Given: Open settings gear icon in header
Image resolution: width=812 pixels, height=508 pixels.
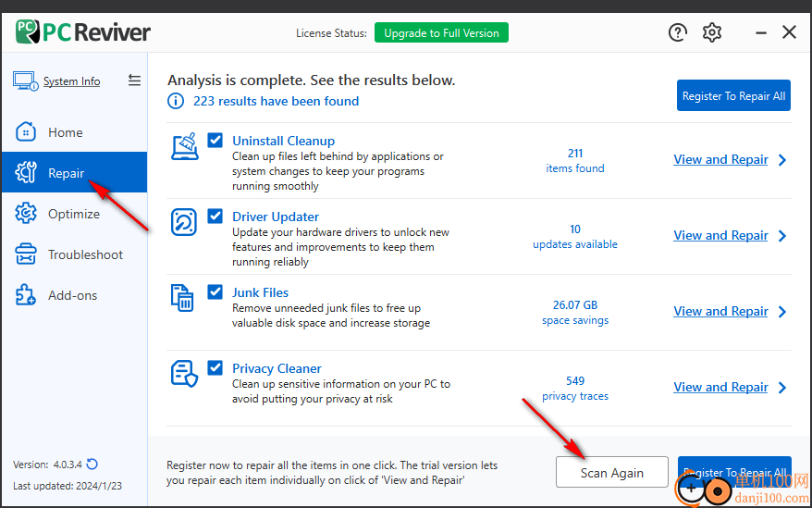Looking at the screenshot, I should tap(712, 32).
